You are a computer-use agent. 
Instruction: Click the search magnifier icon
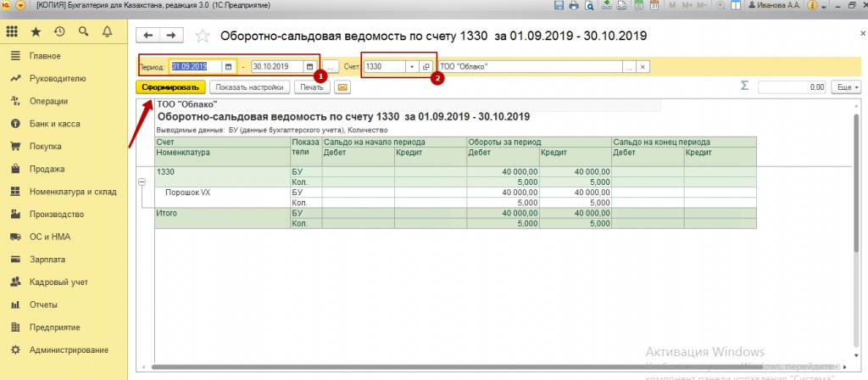[83, 32]
